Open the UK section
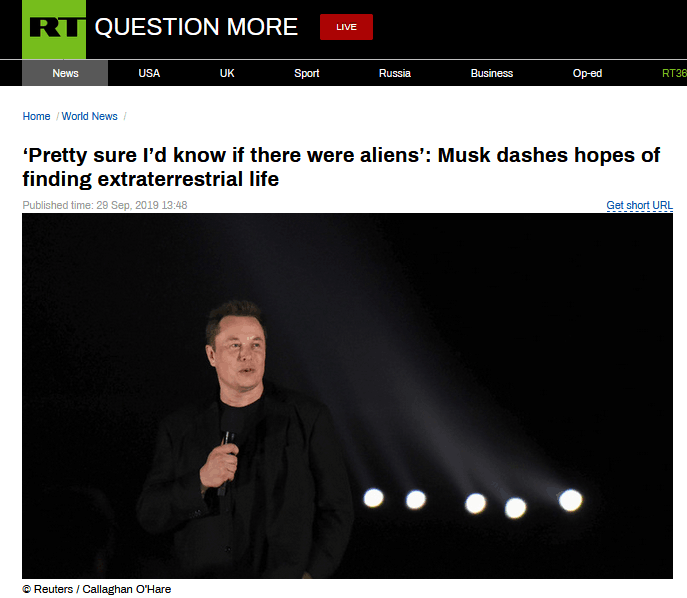 [227, 73]
